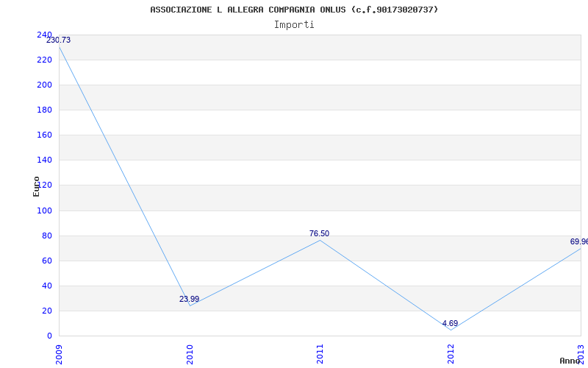Click the 2009 x-axis label
The width and height of the screenshot is (588, 368).
(59, 355)
